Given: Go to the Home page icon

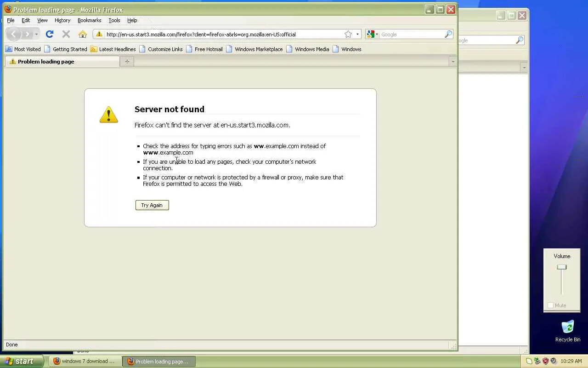Looking at the screenshot, I should (83, 34).
